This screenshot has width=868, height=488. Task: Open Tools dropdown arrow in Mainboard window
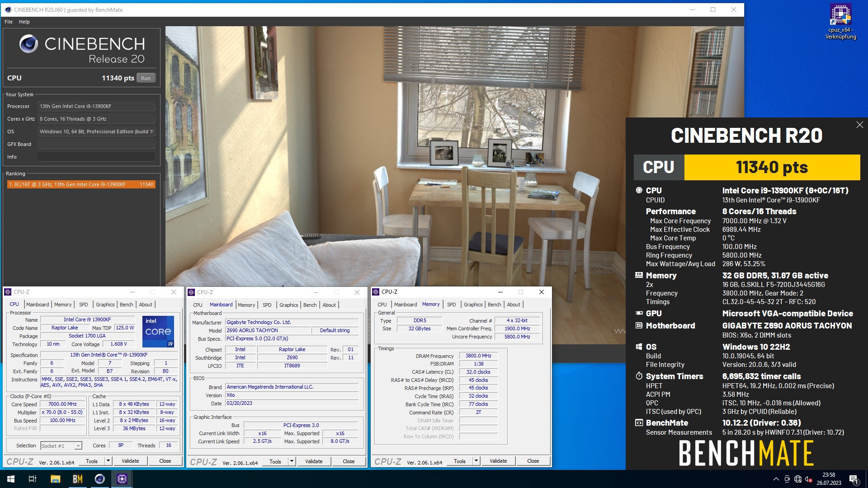tap(292, 461)
